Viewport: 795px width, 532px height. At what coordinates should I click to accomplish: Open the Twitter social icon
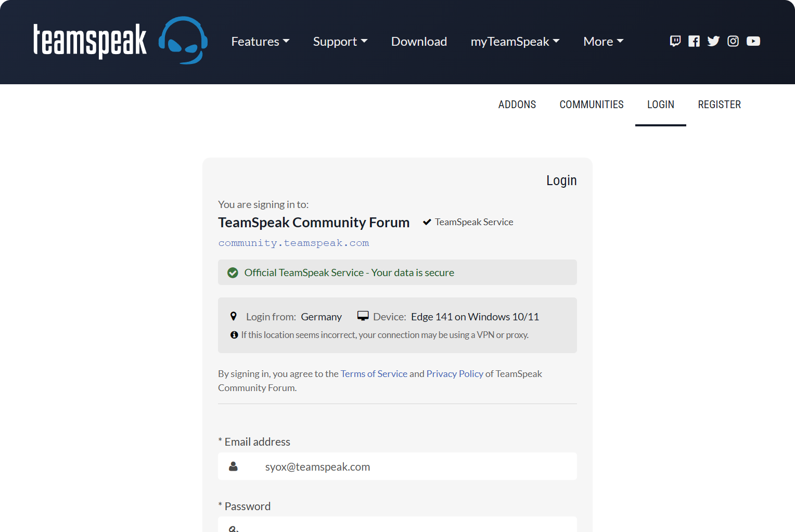(713, 41)
